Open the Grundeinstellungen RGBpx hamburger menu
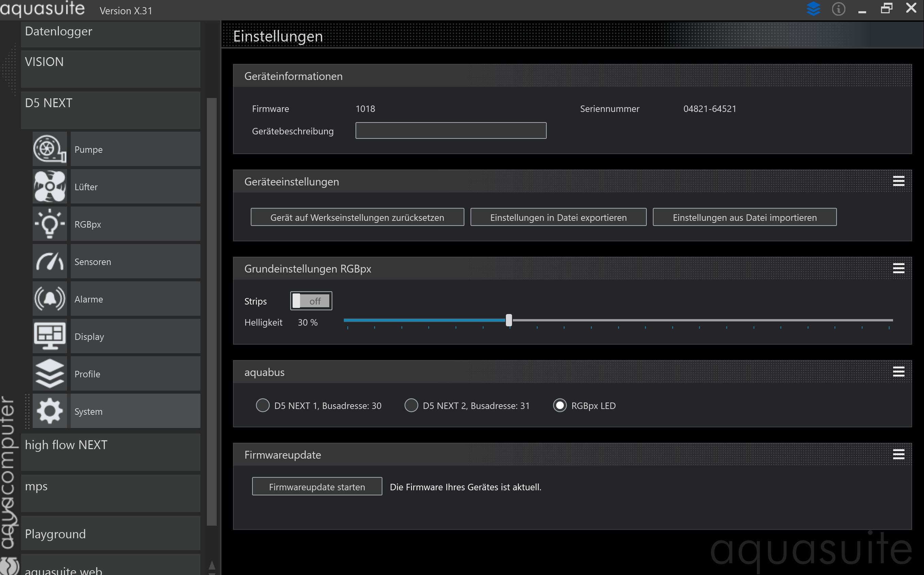This screenshot has height=575, width=924. pos(898,268)
